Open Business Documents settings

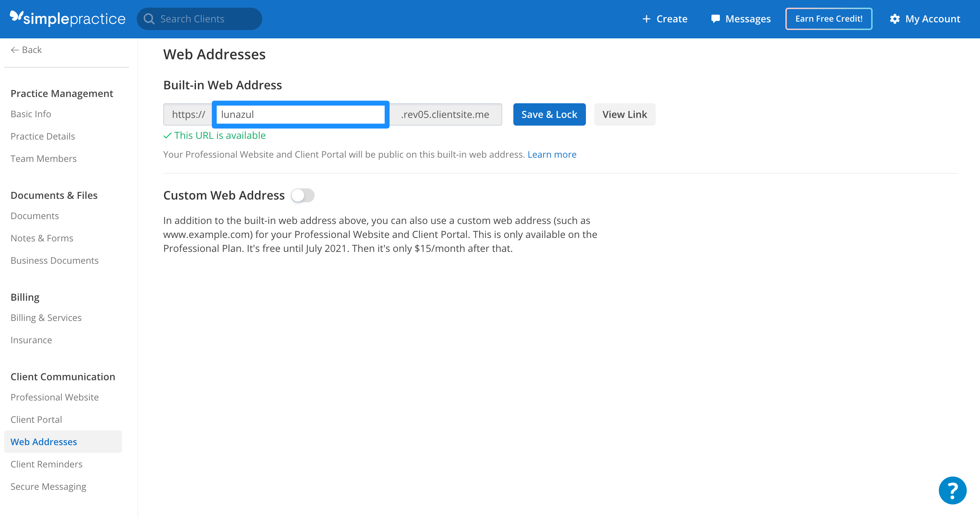[x=54, y=260]
